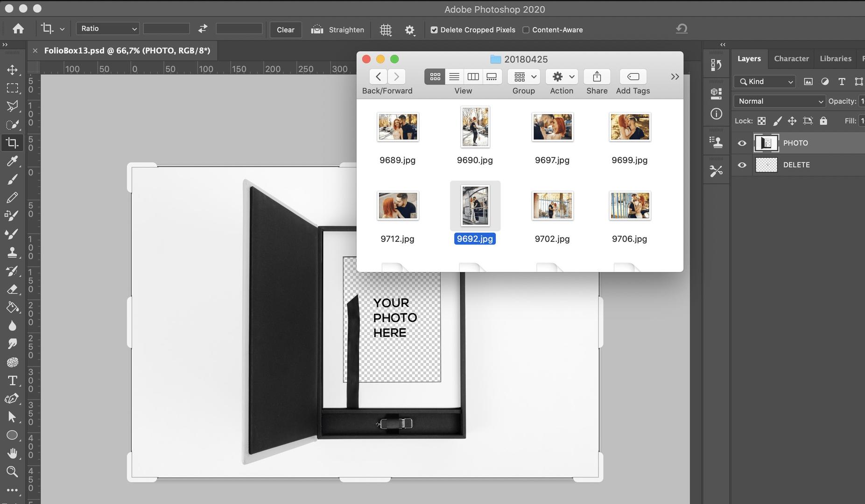Lock transparent pixels on the PHOTO layer
This screenshot has height=504, width=865.
click(x=762, y=120)
